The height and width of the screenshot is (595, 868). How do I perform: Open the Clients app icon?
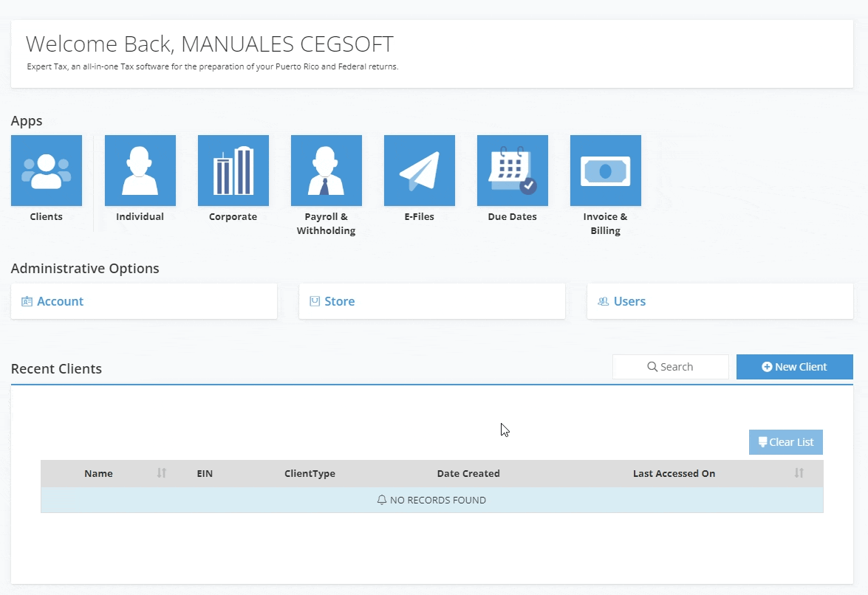46,171
